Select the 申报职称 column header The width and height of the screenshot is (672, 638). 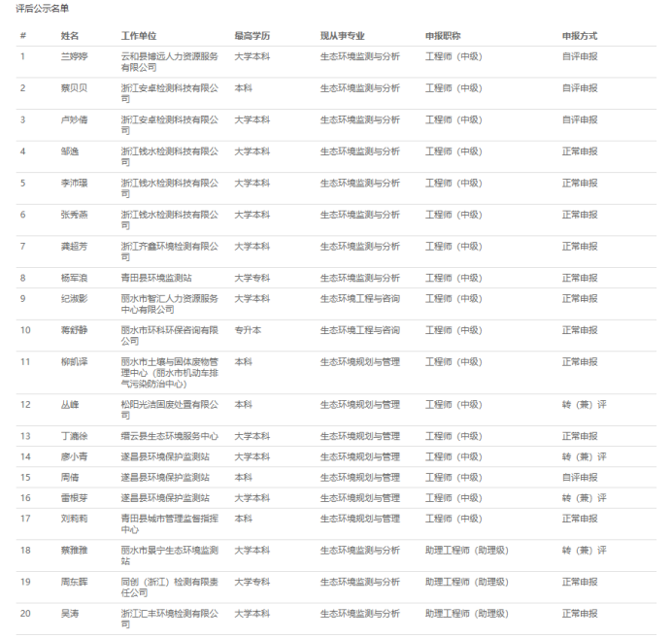442,36
